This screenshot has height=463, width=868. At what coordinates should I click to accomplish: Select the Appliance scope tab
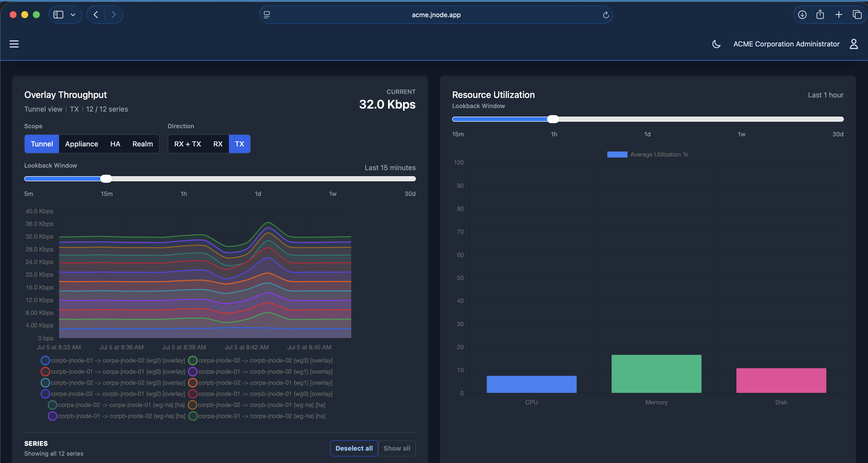point(82,144)
